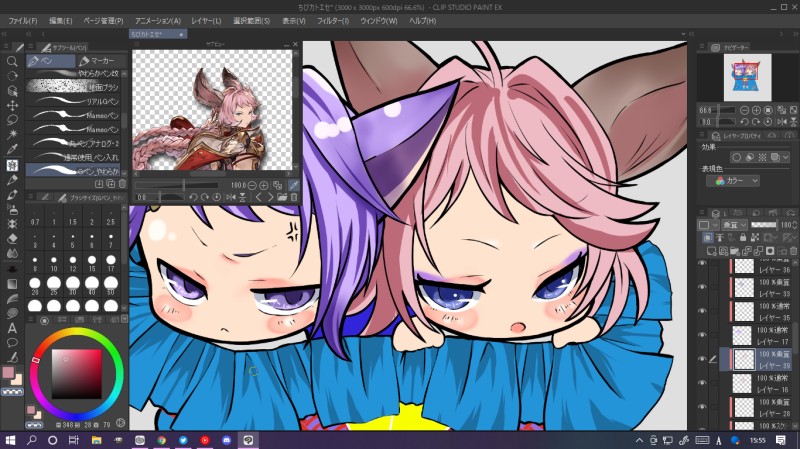Open the ファイル(F) menu
Image resolution: width=800 pixels, height=449 pixels.
tap(22, 21)
